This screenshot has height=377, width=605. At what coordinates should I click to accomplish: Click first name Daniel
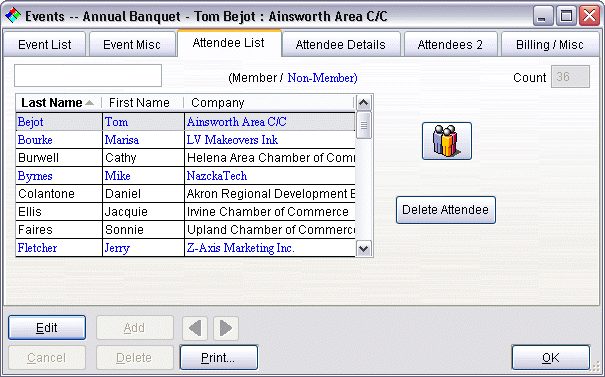pos(143,194)
